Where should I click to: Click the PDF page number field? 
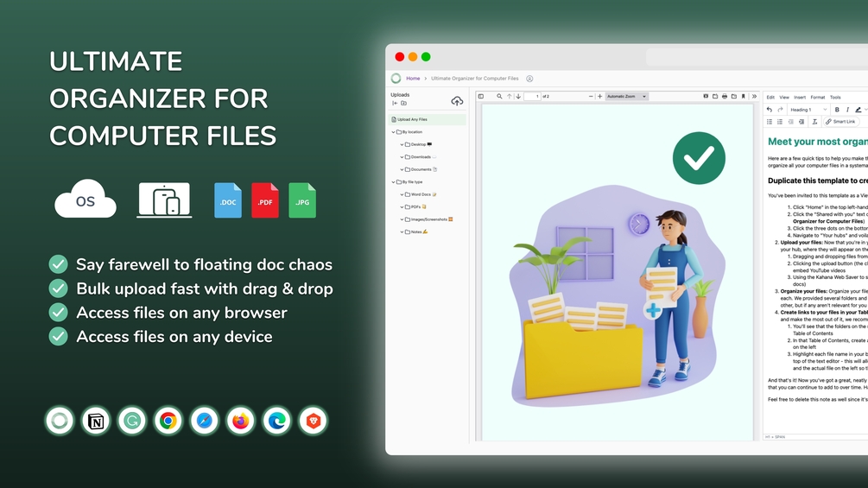(533, 96)
